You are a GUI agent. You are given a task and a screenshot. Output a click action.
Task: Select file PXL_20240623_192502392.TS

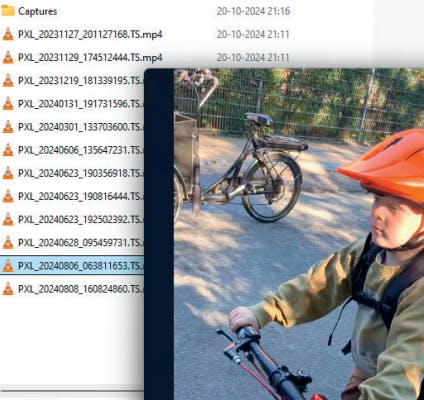tap(81, 219)
